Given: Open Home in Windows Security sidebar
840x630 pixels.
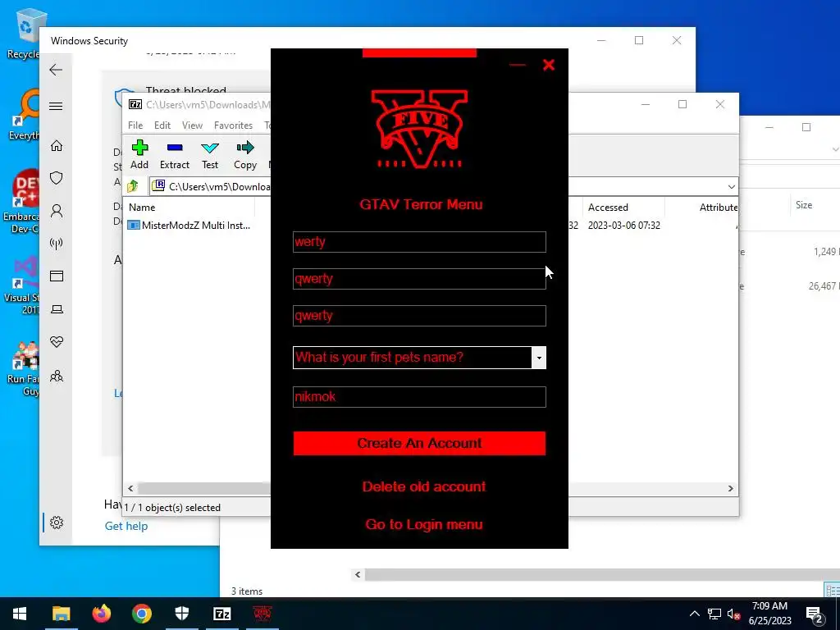Looking at the screenshot, I should point(57,146).
